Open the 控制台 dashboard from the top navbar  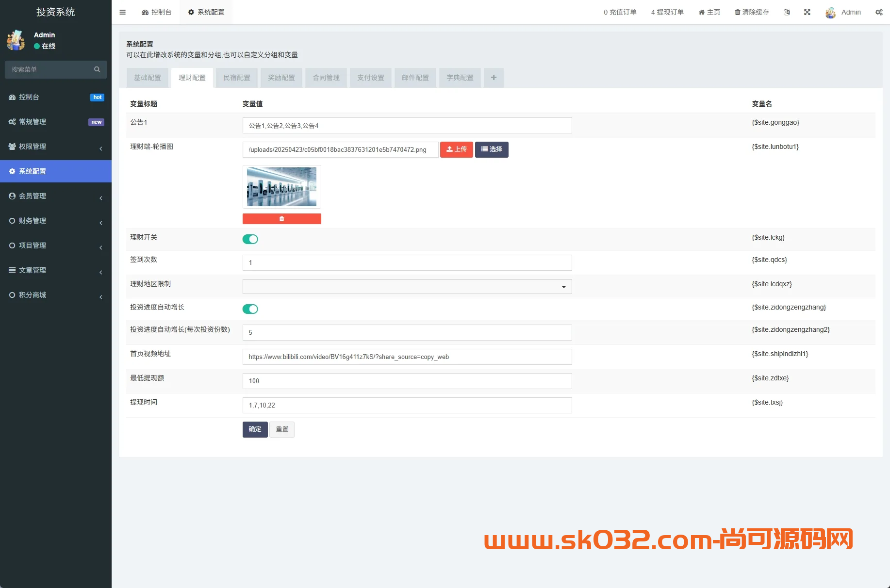tap(156, 12)
